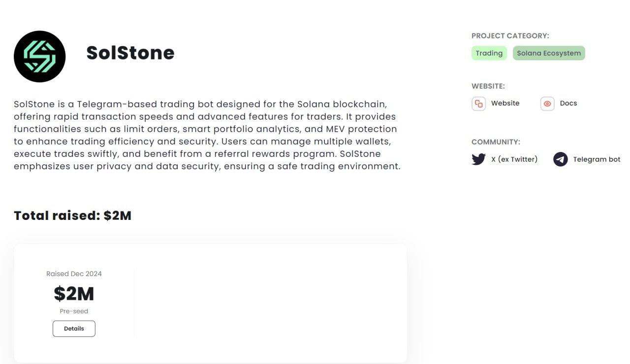Click the Pre-seed round label
This screenshot has height=364, width=630.
click(74, 311)
